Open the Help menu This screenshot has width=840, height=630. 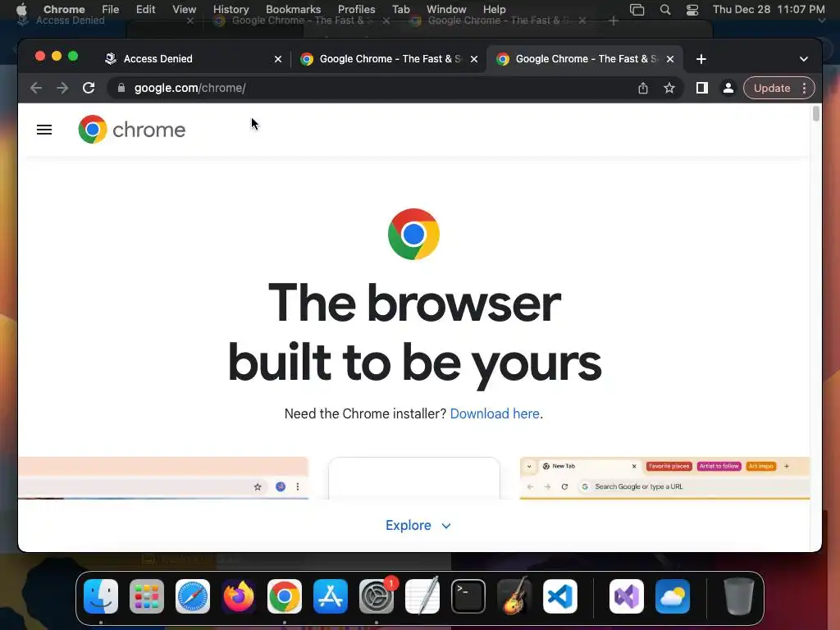point(494,9)
